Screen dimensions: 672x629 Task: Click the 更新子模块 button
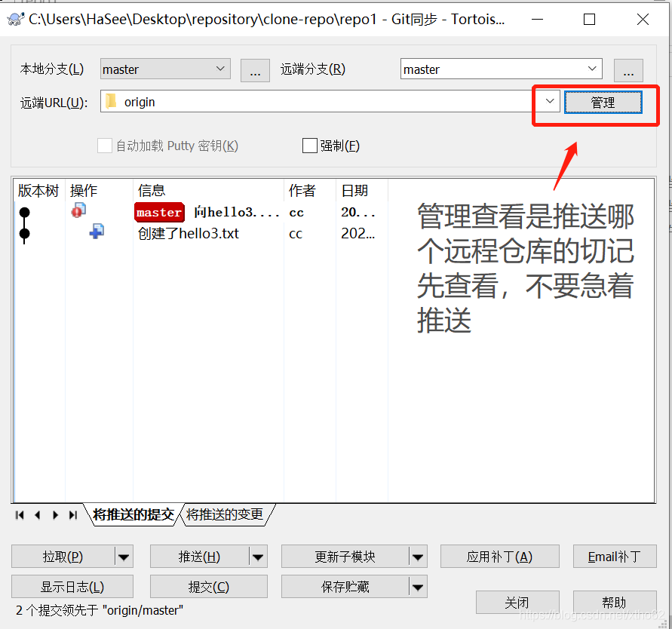[x=345, y=557]
